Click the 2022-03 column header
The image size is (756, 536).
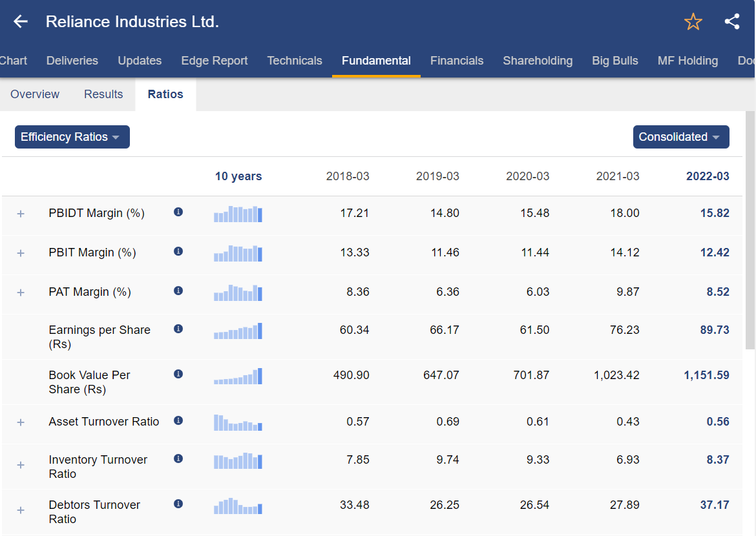[x=707, y=176]
